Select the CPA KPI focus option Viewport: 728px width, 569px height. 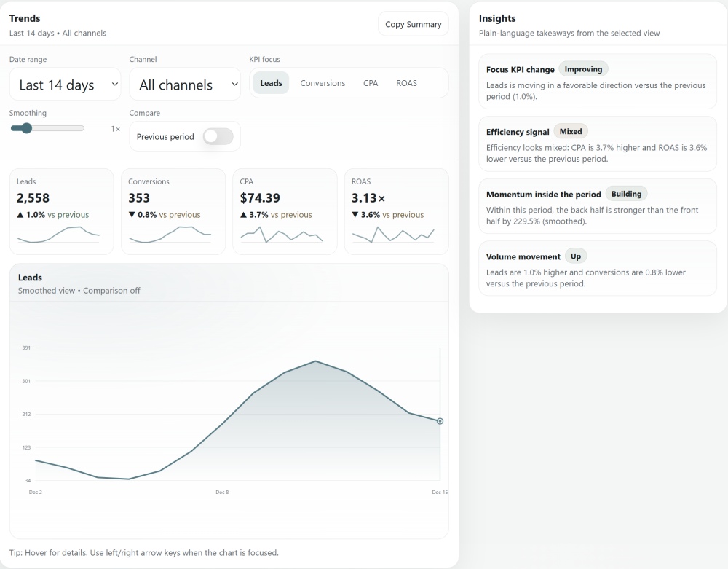(371, 83)
